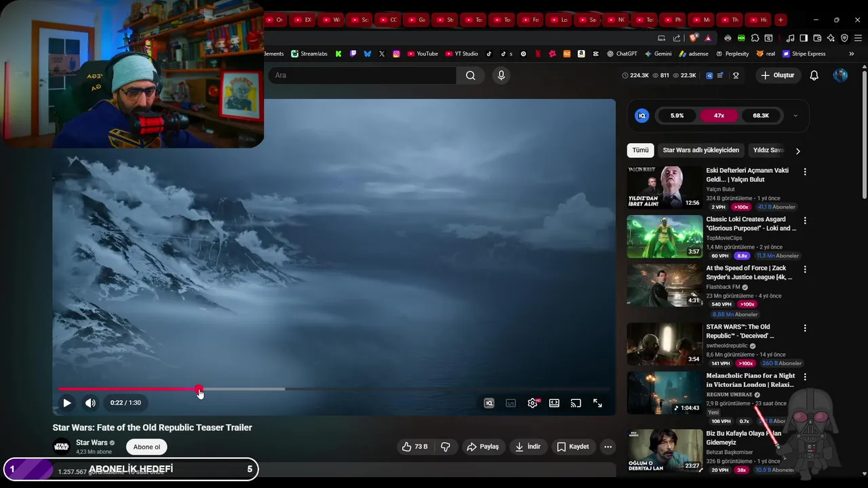This screenshot has height=488, width=868.
Task: Open the account profile avatar
Action: coord(840,75)
